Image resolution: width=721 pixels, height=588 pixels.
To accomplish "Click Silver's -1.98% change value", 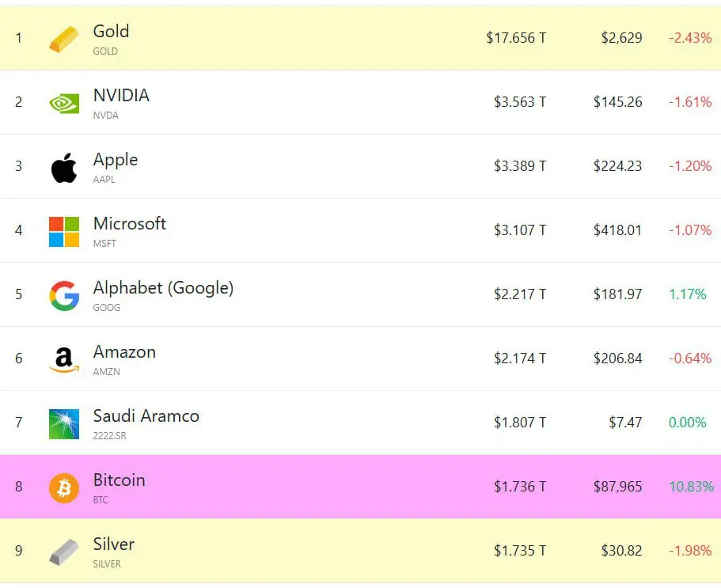I will pos(690,550).
